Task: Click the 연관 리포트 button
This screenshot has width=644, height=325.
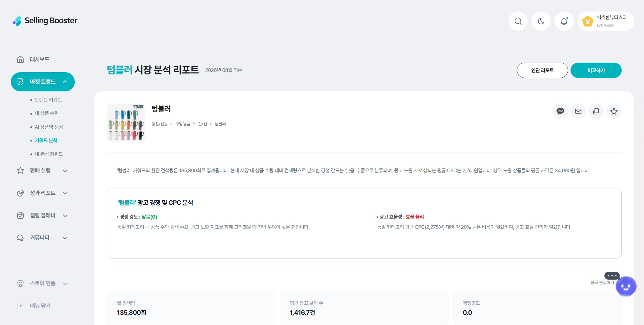Action: [542, 70]
